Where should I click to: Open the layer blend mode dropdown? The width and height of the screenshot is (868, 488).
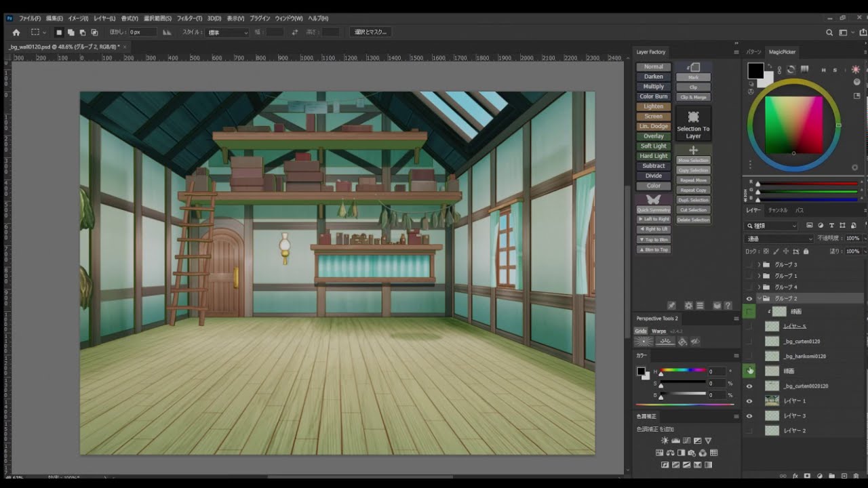point(778,239)
